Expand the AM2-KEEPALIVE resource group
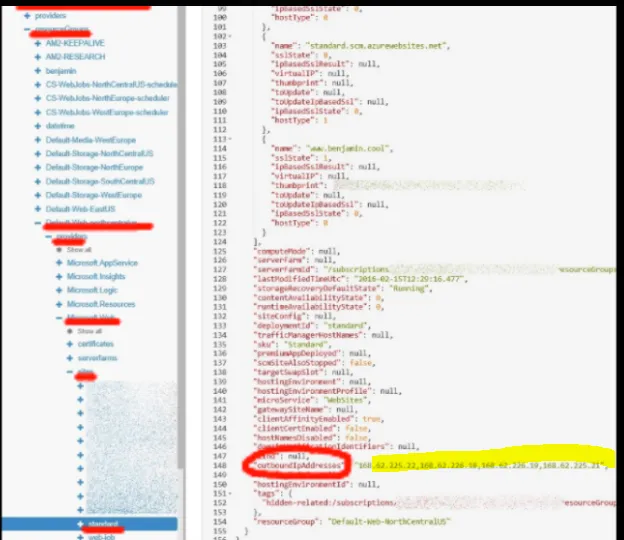The width and height of the screenshot is (624, 540). tap(38, 43)
